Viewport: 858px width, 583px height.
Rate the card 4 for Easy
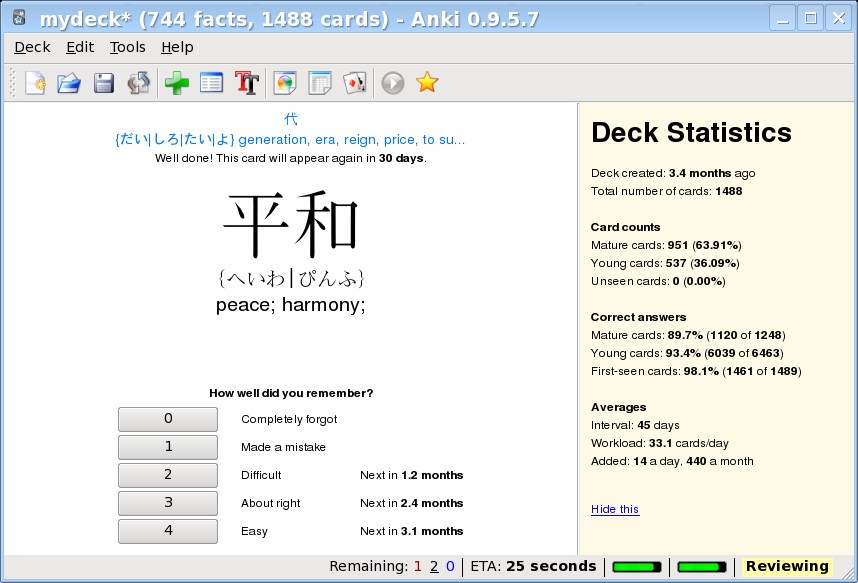[x=168, y=531]
